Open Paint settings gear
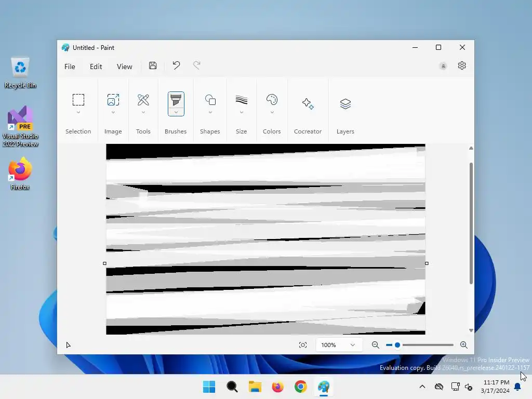Viewport: 532px width, 399px height. coord(462,65)
